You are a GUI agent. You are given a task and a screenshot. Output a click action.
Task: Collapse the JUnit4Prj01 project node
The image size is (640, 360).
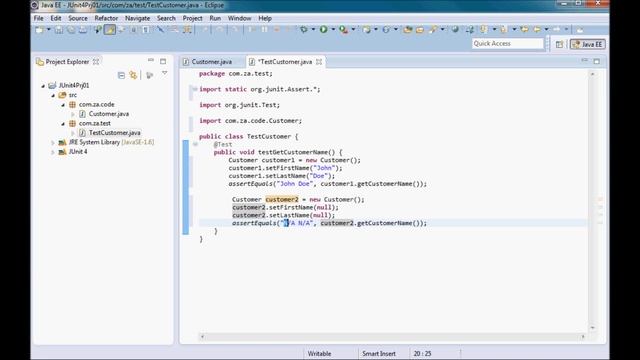(x=43, y=86)
